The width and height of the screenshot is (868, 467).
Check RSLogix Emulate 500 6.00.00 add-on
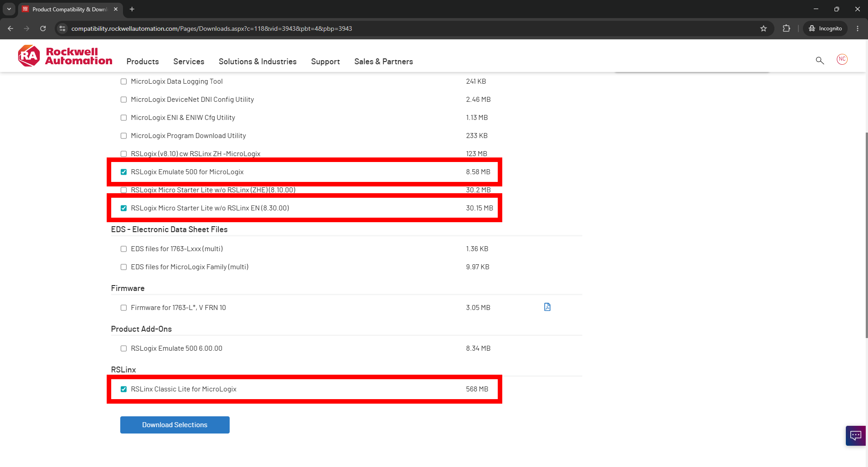[123, 348]
